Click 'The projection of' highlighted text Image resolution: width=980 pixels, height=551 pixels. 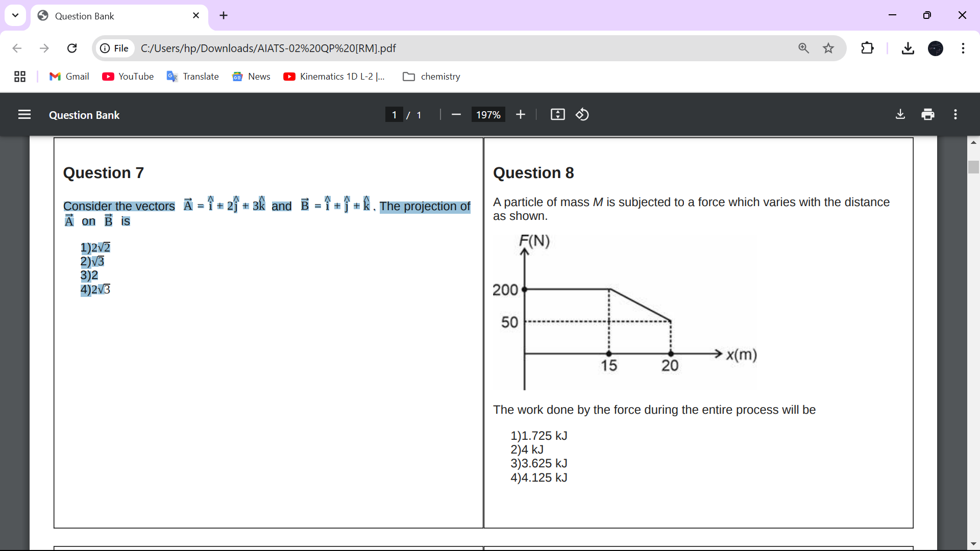(425, 206)
